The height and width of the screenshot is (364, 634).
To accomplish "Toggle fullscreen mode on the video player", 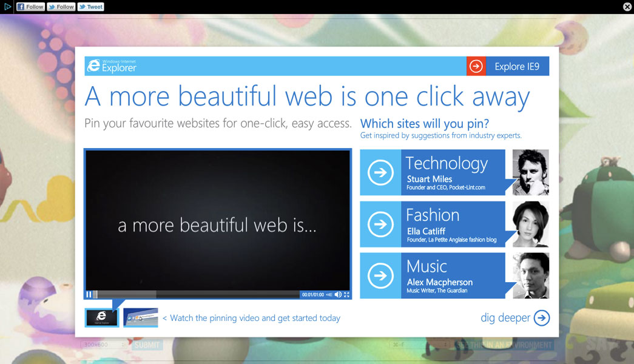I will click(347, 295).
